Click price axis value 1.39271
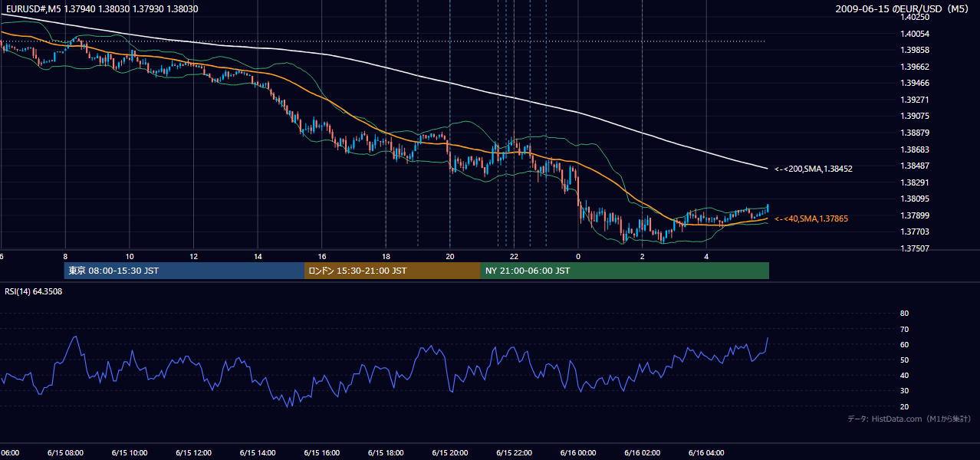Image resolution: width=980 pixels, height=460 pixels. point(916,100)
